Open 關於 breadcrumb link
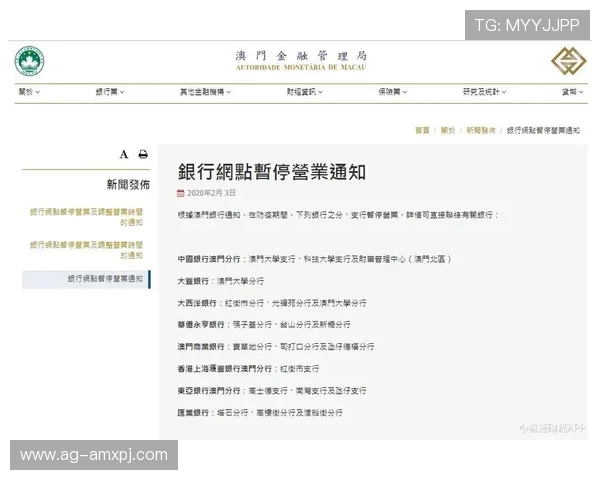Image resolution: width=600 pixels, height=480 pixels. 448,131
